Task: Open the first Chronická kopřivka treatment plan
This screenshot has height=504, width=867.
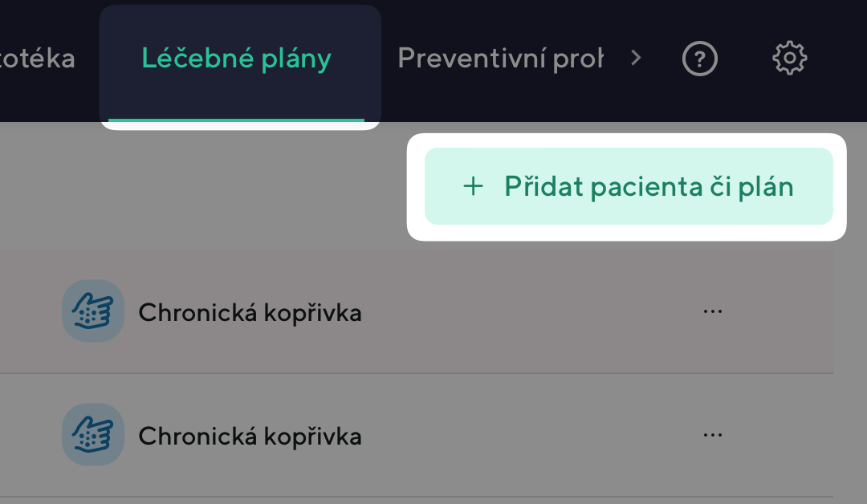Action: pos(250,312)
